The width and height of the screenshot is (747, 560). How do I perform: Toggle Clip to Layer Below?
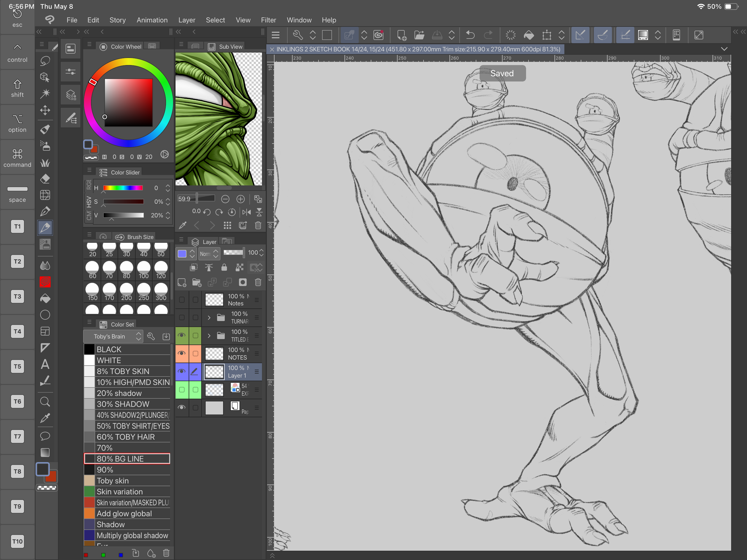pos(194,268)
